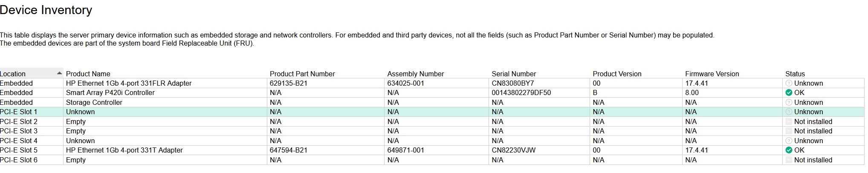Screen dimensions: 868x173
Task: Click Not installed icon for PCI-E Slot 6
Action: (x=789, y=160)
